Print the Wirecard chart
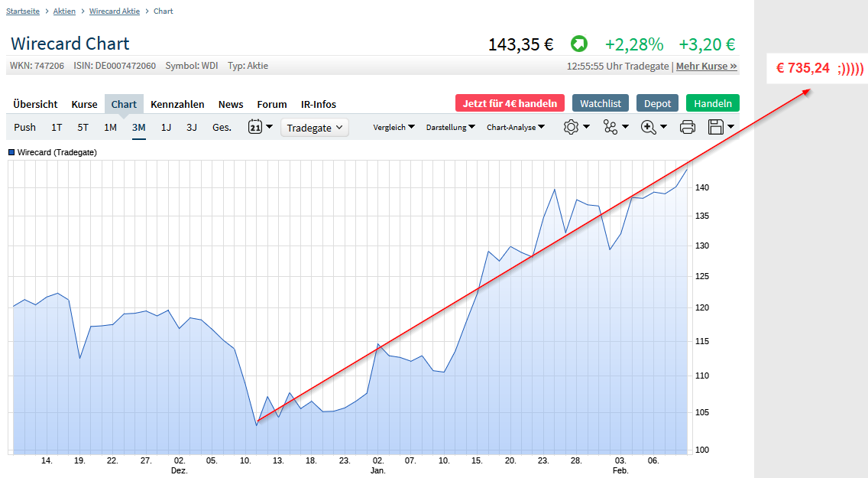 687,127
